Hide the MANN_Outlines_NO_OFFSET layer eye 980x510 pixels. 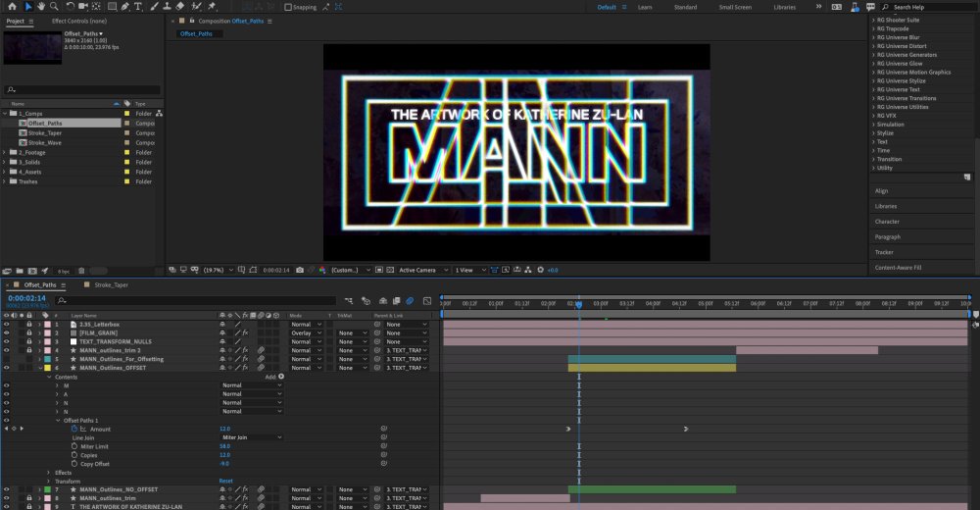click(7, 490)
